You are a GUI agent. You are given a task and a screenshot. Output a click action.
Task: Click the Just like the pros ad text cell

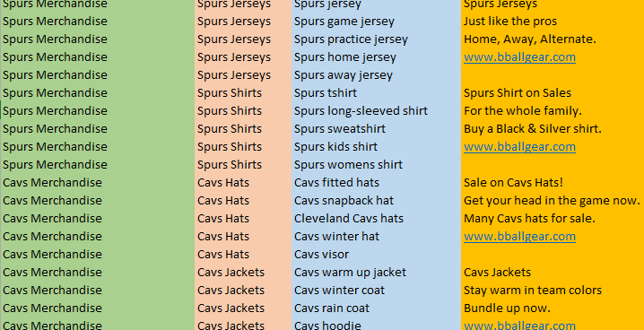[x=553, y=22]
